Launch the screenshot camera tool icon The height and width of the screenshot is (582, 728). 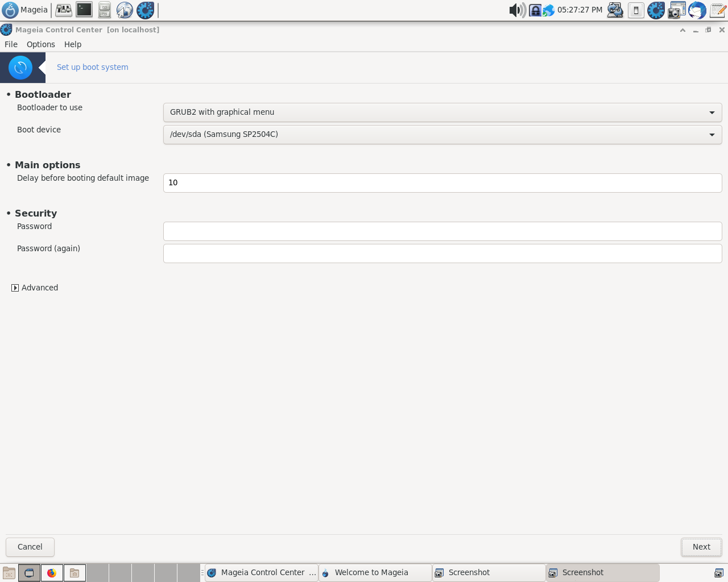[677, 10]
